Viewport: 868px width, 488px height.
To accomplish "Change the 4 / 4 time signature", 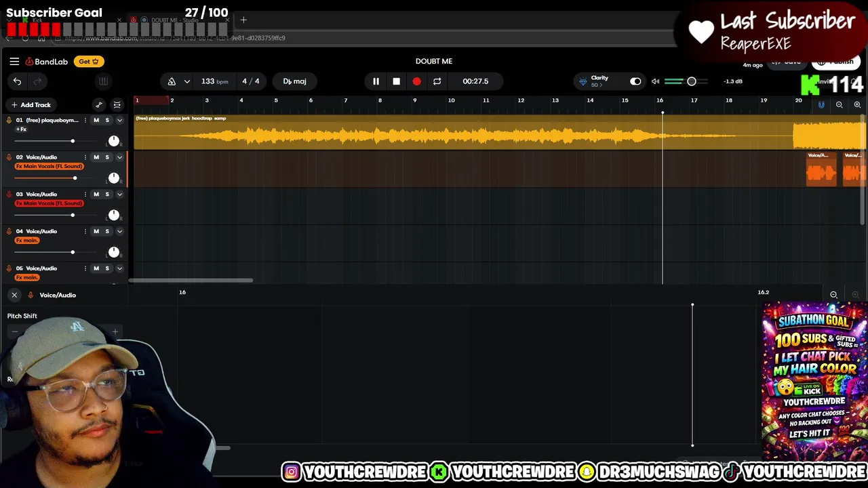I will (x=251, y=81).
